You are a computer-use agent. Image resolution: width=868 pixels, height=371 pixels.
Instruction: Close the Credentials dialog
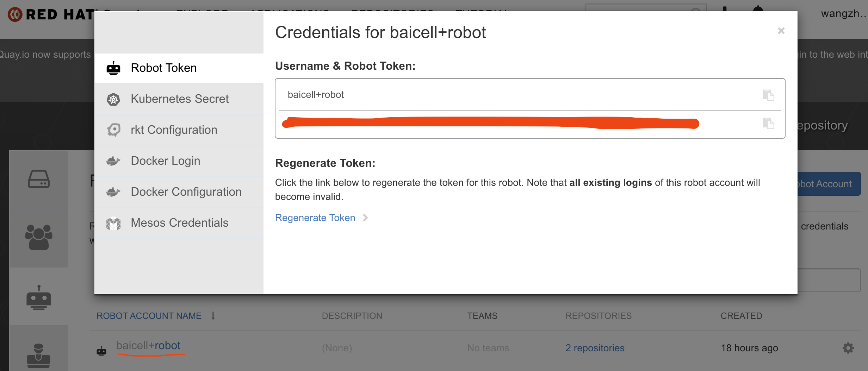[781, 31]
